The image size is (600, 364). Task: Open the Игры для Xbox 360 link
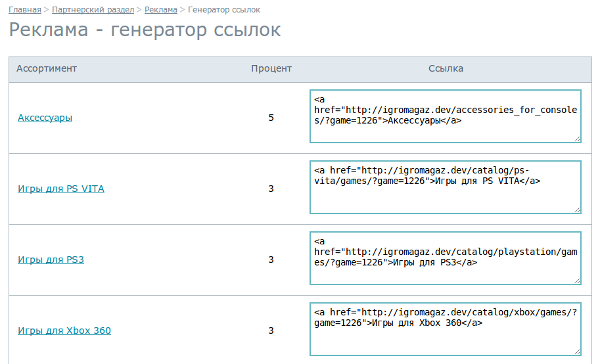pyautogui.click(x=64, y=330)
